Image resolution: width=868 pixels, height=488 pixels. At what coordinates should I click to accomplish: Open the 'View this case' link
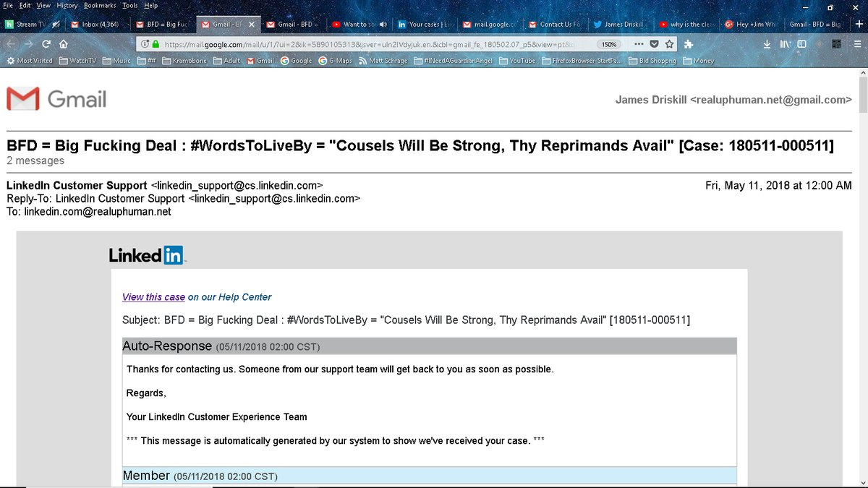point(153,297)
